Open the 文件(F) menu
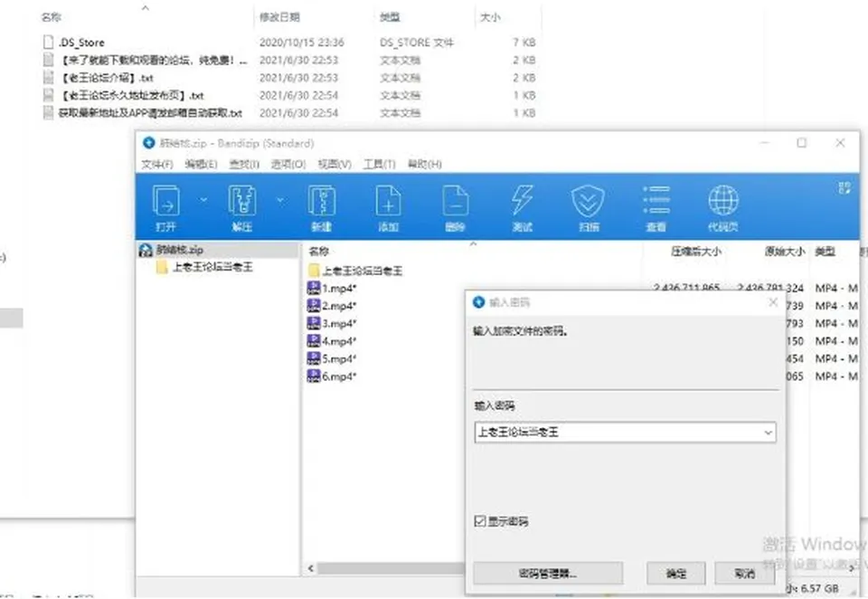 pos(157,164)
